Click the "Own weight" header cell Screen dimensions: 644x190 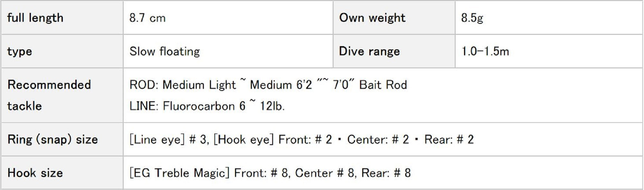point(372,18)
